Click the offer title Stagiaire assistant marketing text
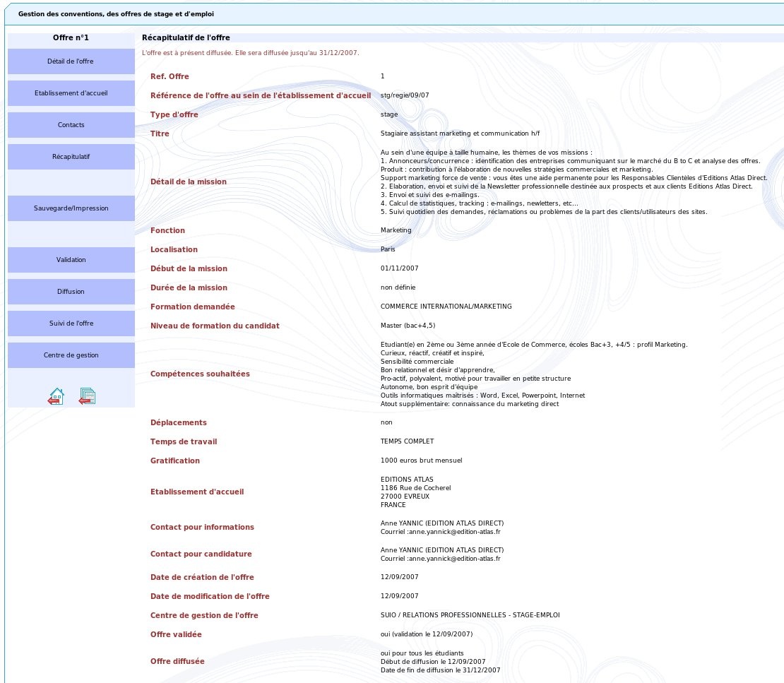The image size is (784, 683). (x=459, y=133)
